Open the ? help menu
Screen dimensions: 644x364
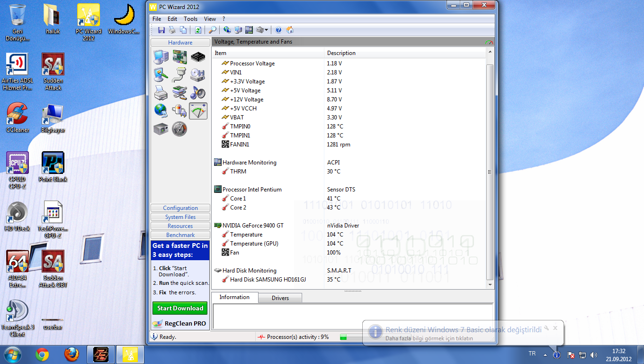224,19
